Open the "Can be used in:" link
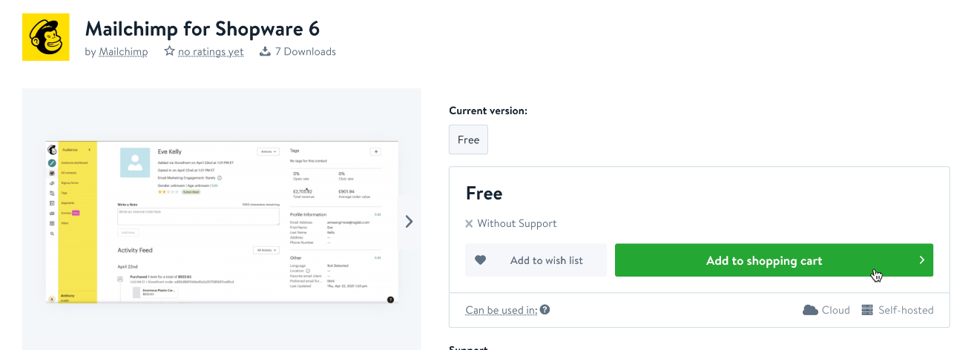Screen dimensions: 980x350 (501, 310)
